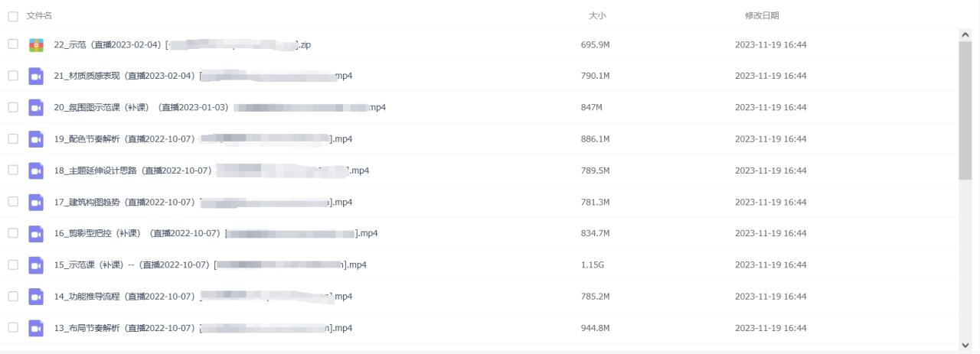Check the box for 22_示范 zip file
Screen dimensions: 980x354
13,44
